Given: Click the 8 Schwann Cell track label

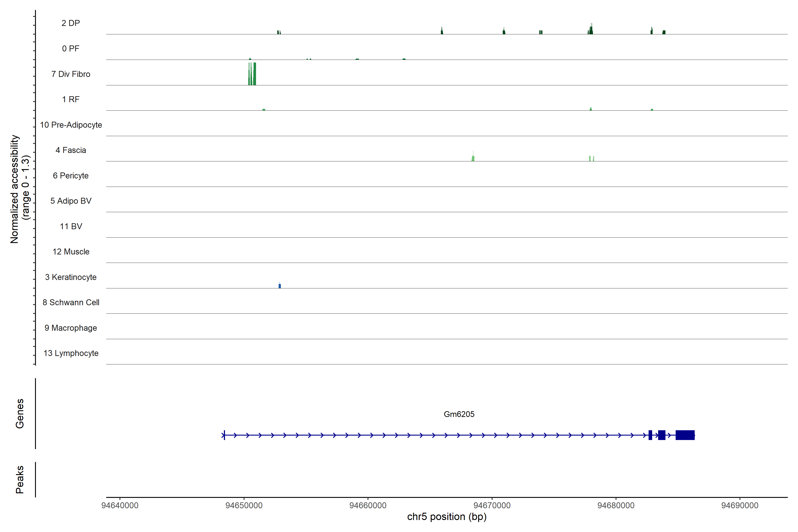Looking at the screenshot, I should point(71,302).
